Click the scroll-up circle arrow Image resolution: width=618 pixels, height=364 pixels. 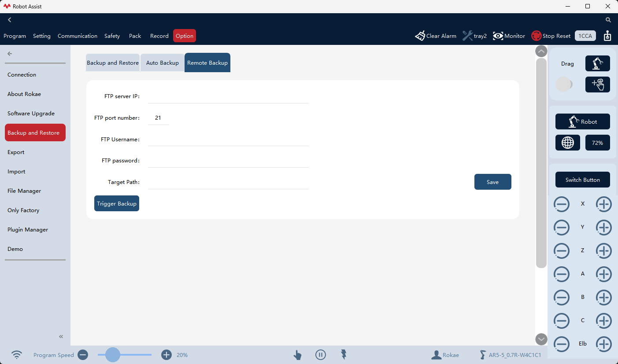(541, 51)
